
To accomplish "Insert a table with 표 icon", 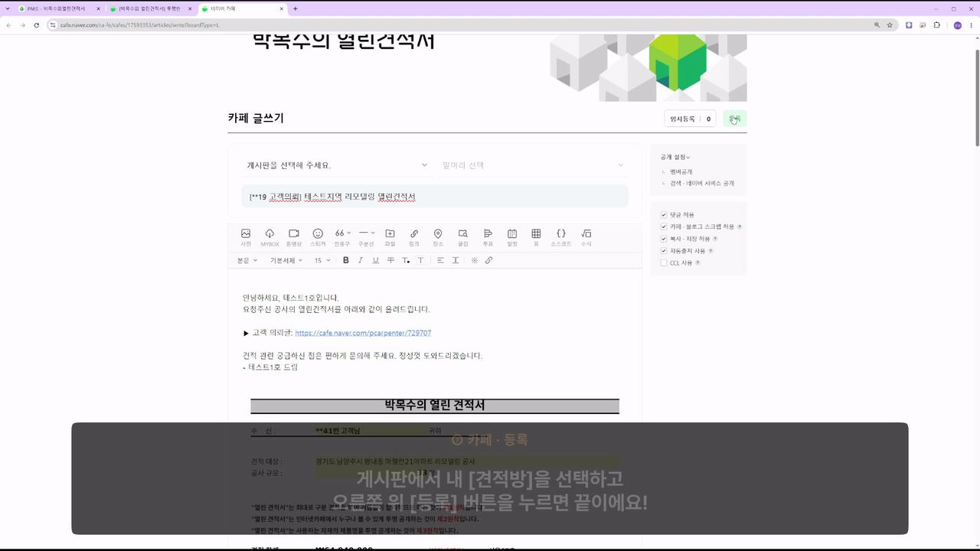I will pyautogui.click(x=536, y=237).
